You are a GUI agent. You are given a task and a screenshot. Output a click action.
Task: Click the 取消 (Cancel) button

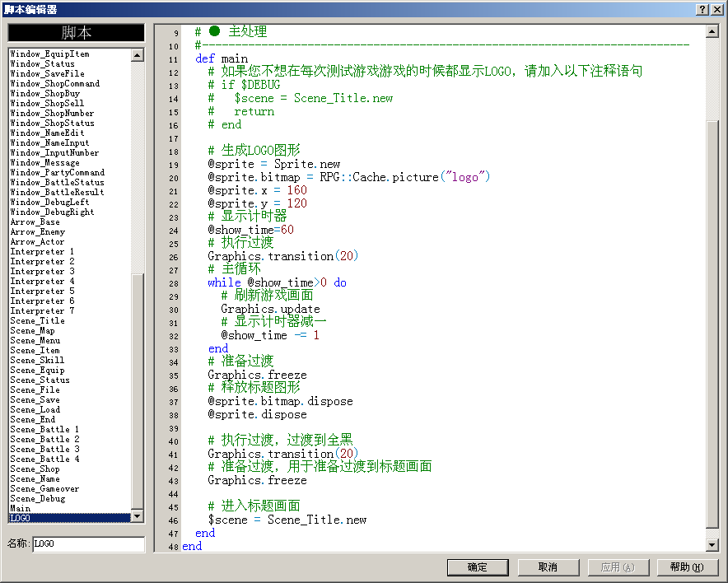[x=548, y=567]
